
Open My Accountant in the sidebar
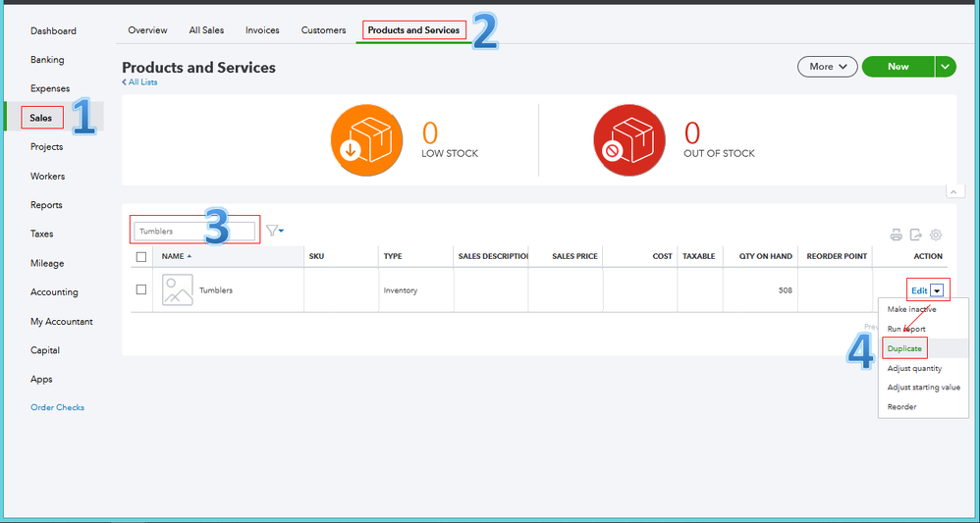(61, 321)
